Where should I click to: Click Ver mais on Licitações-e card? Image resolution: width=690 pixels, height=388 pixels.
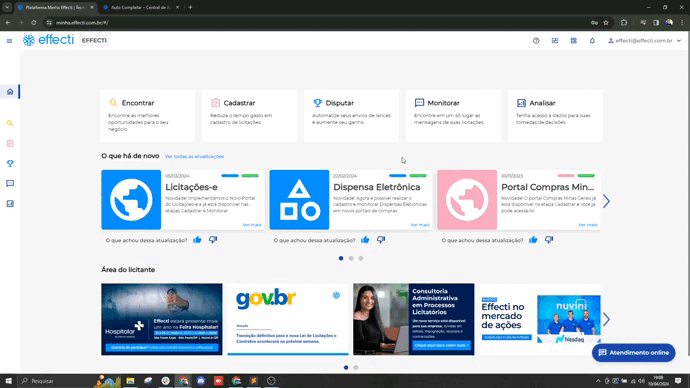[x=252, y=225]
